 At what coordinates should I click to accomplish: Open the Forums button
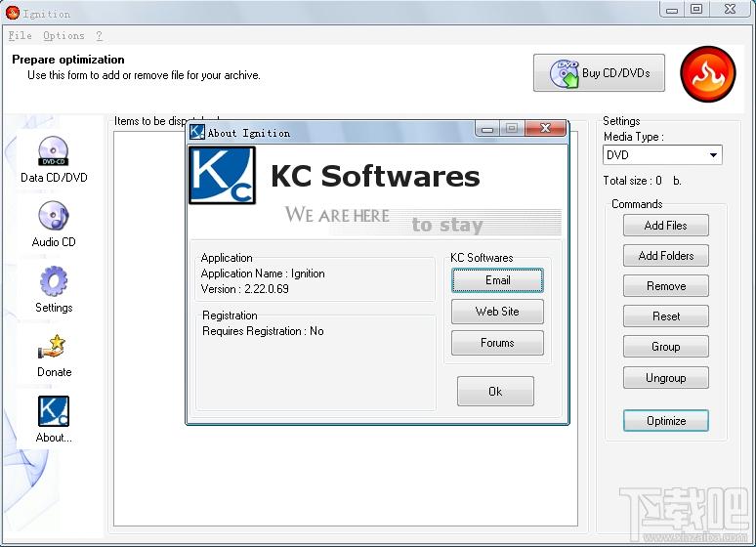pos(497,343)
